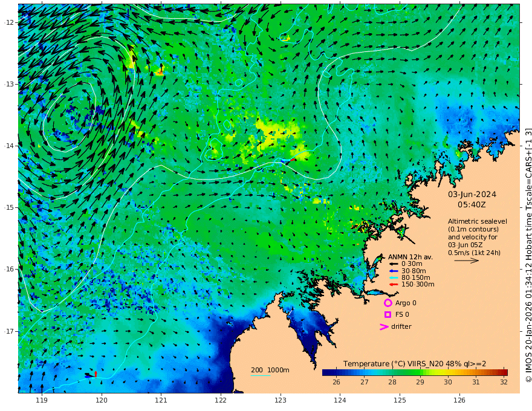The image size is (532, 411).
Task: Click latitude axis label -16
Action: click(x=9, y=269)
